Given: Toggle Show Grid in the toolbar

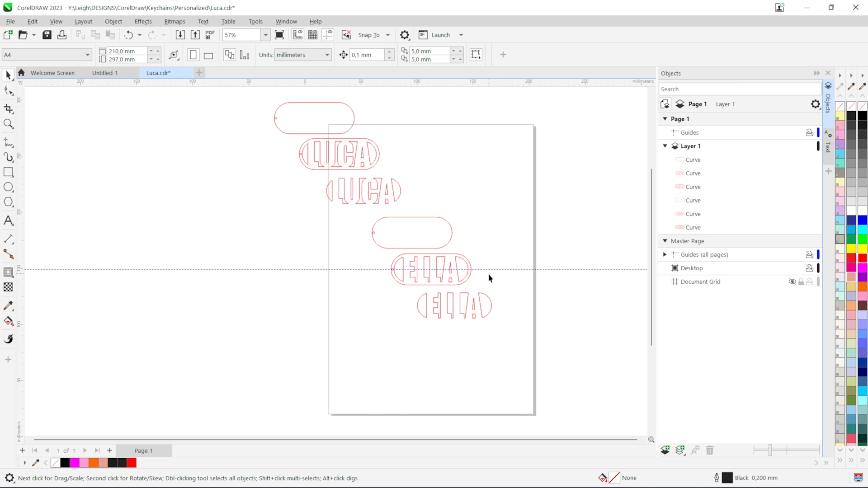Looking at the screenshot, I should [x=313, y=35].
